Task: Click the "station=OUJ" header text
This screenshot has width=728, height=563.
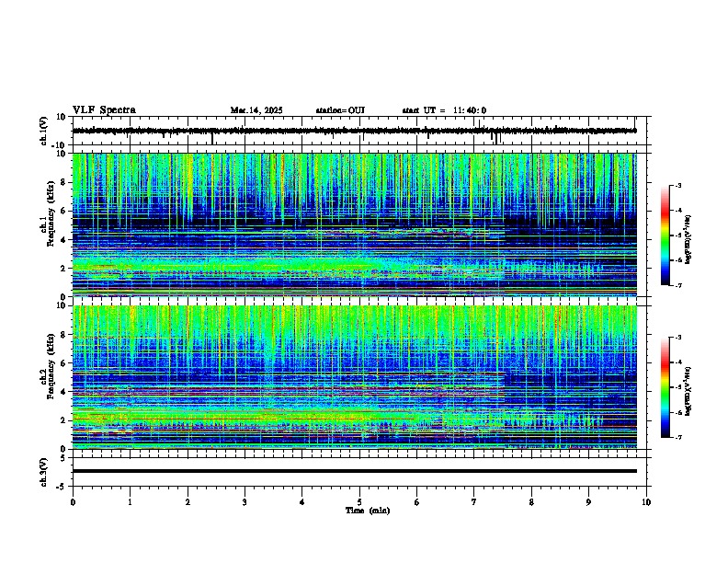Action: click(x=340, y=110)
